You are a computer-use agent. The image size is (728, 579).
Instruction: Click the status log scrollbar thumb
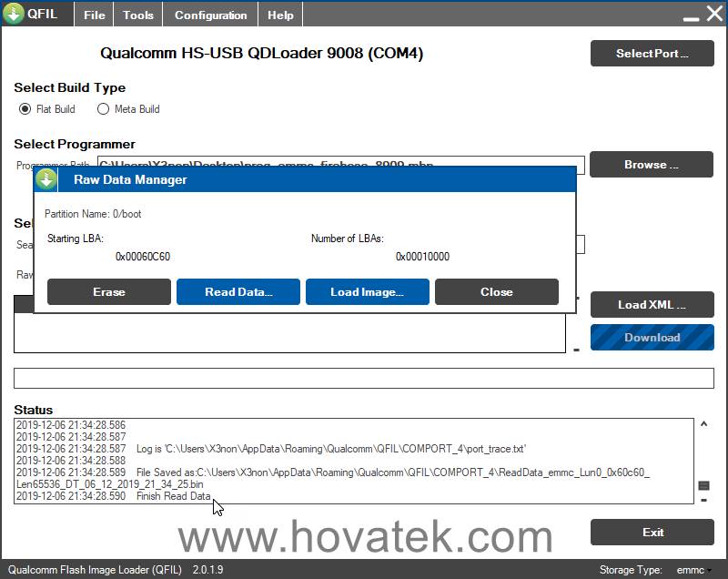point(703,485)
